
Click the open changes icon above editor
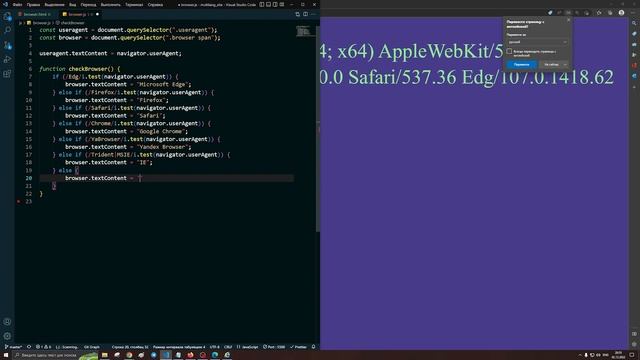point(298,14)
